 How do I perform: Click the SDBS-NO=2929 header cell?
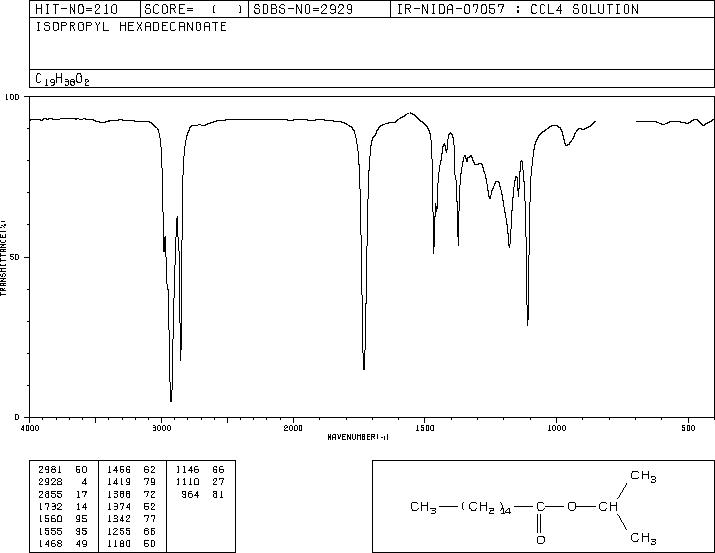click(x=319, y=9)
